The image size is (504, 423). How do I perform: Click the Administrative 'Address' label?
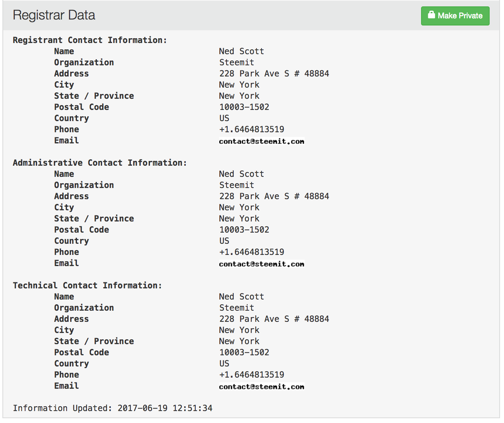pyautogui.click(x=71, y=196)
